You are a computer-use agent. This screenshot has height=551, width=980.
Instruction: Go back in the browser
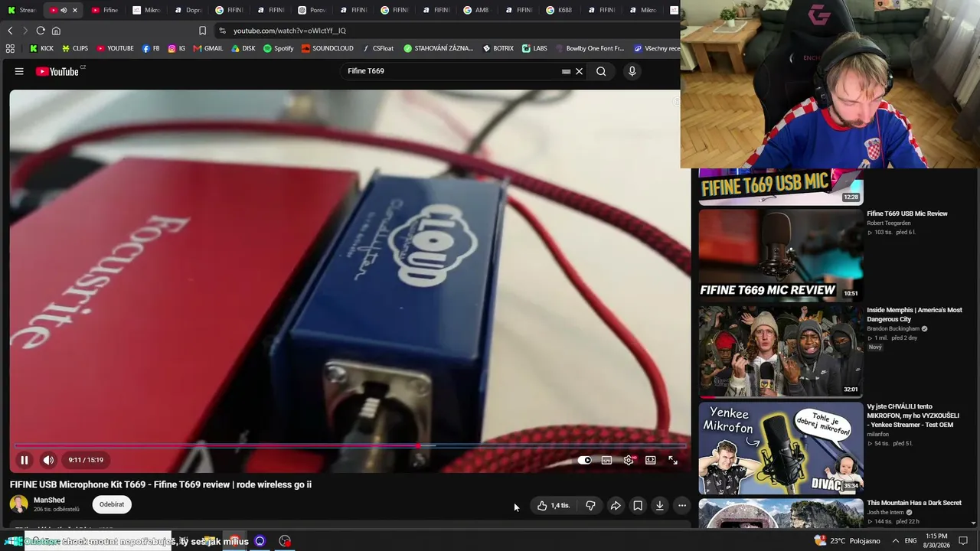[x=10, y=31]
